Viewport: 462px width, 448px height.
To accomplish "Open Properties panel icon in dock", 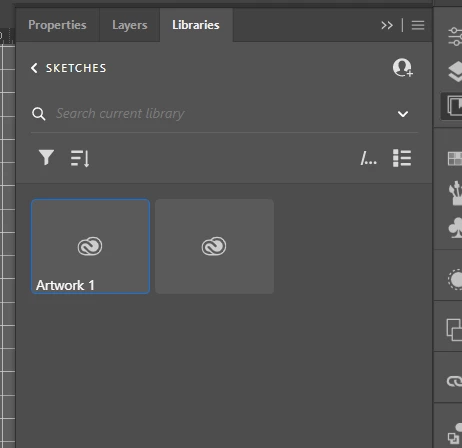I will [x=455, y=37].
